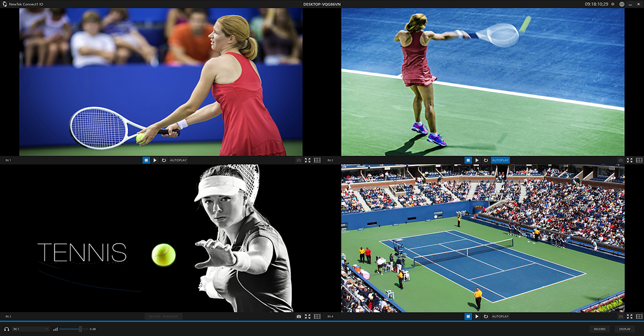Viewport: 644px width, 336px height.
Task: Capture a snapshot of the IN 3 channel
Action: (x=299, y=317)
